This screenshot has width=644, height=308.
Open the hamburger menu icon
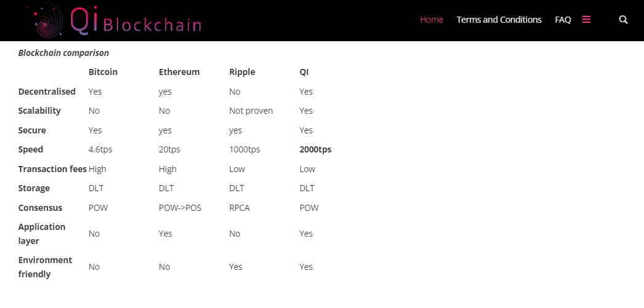click(x=586, y=20)
